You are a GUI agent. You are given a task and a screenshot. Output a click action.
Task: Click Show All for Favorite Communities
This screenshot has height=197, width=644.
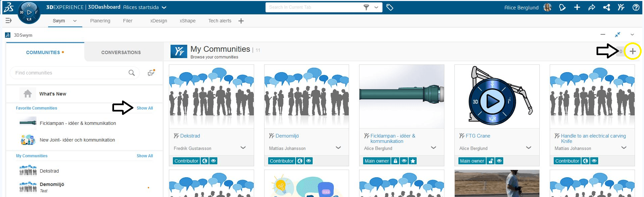pyautogui.click(x=144, y=108)
